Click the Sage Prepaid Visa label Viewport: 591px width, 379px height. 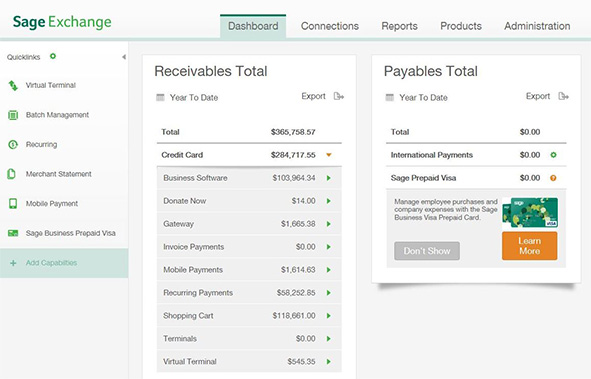(x=423, y=178)
